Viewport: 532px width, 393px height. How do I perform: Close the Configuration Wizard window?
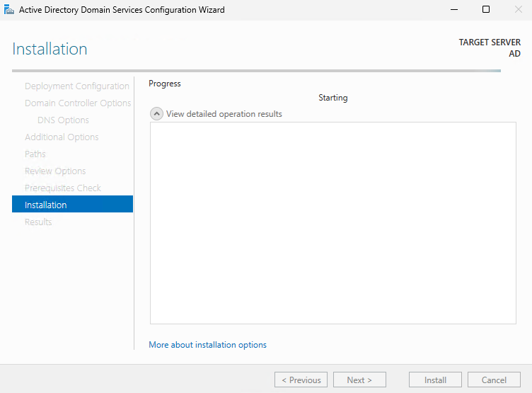click(518, 10)
